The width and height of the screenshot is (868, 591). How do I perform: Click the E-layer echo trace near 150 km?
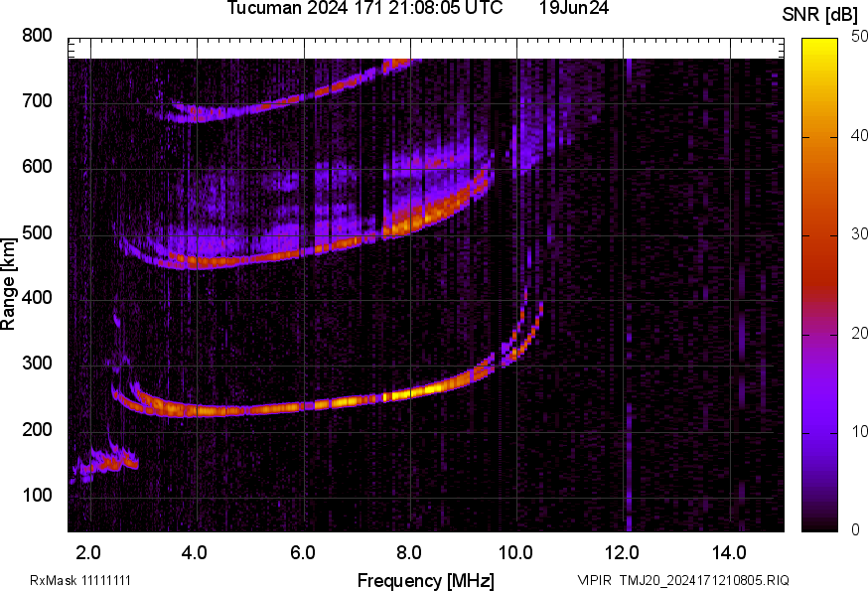tap(105, 463)
